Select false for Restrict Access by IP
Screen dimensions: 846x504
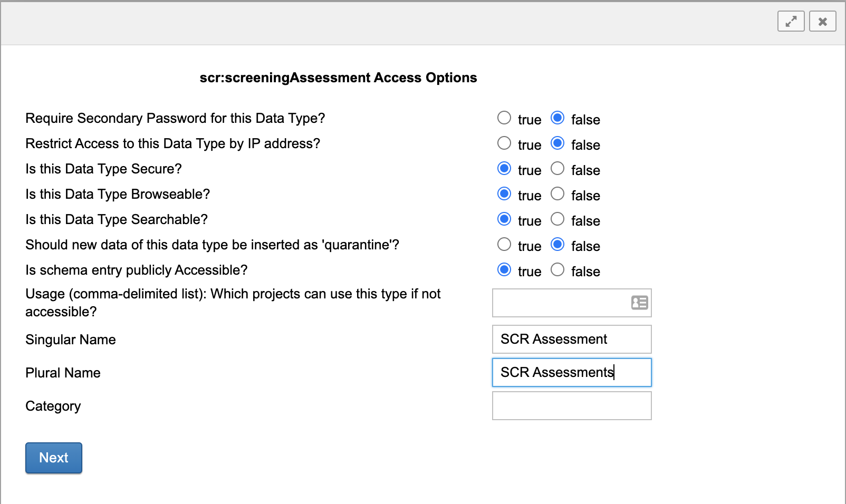[557, 143]
